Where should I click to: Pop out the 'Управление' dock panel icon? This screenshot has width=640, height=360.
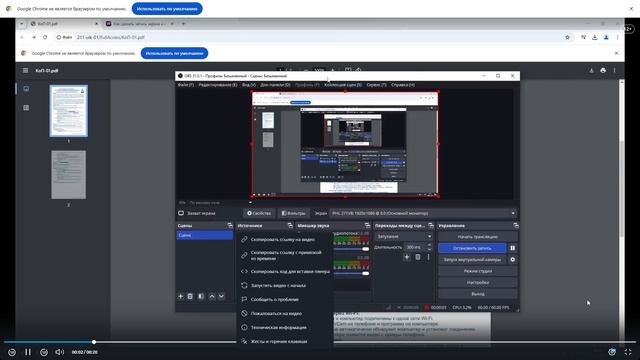click(516, 225)
